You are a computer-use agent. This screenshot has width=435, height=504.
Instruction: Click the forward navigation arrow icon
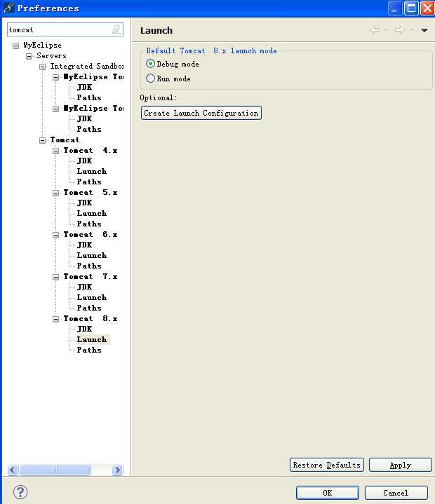click(400, 30)
